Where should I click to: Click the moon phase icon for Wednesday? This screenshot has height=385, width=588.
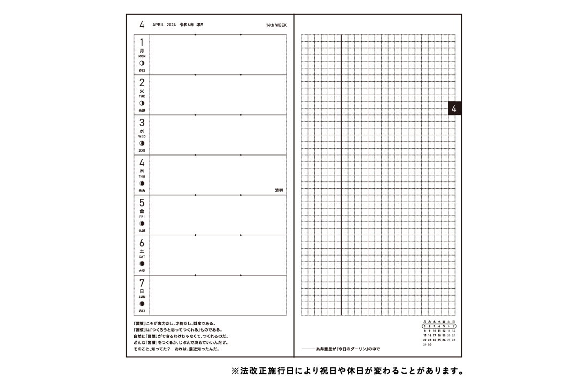(x=142, y=143)
